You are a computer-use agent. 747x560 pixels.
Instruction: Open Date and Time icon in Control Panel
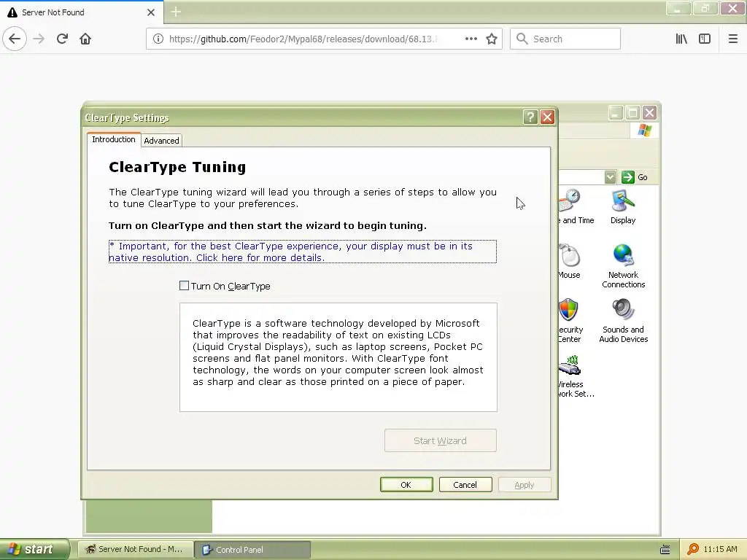point(576,206)
